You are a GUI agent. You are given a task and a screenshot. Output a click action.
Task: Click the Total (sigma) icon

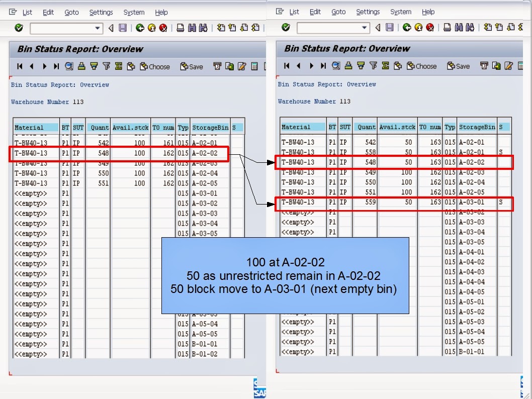118,65
